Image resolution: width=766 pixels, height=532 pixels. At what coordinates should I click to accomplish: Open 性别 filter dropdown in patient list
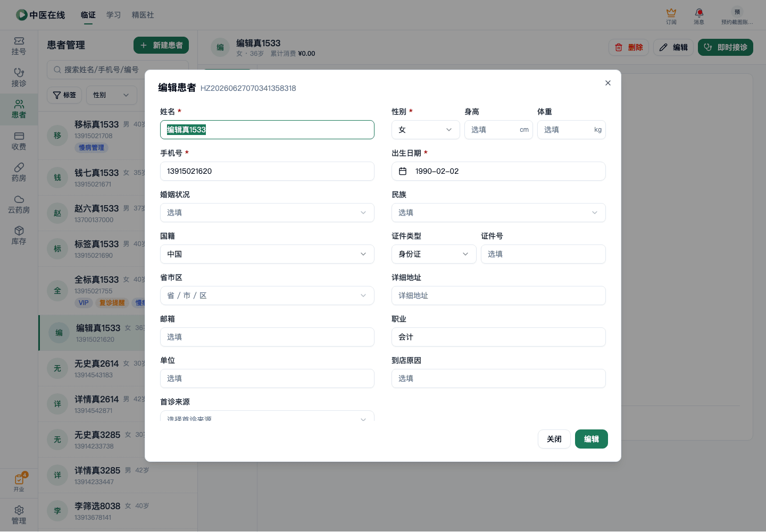[x=112, y=95]
